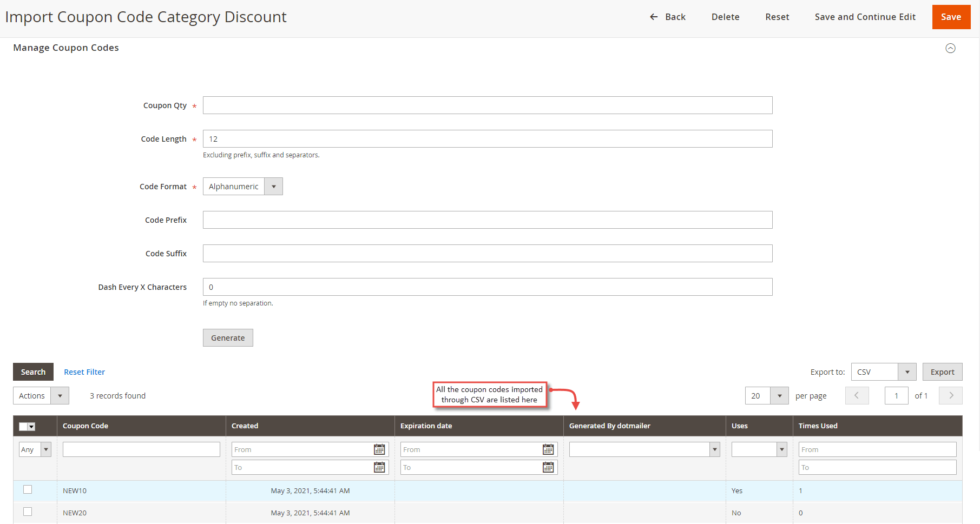Tick the checkbox for NEW20 coupon
The width and height of the screenshot is (980, 524).
click(x=28, y=512)
